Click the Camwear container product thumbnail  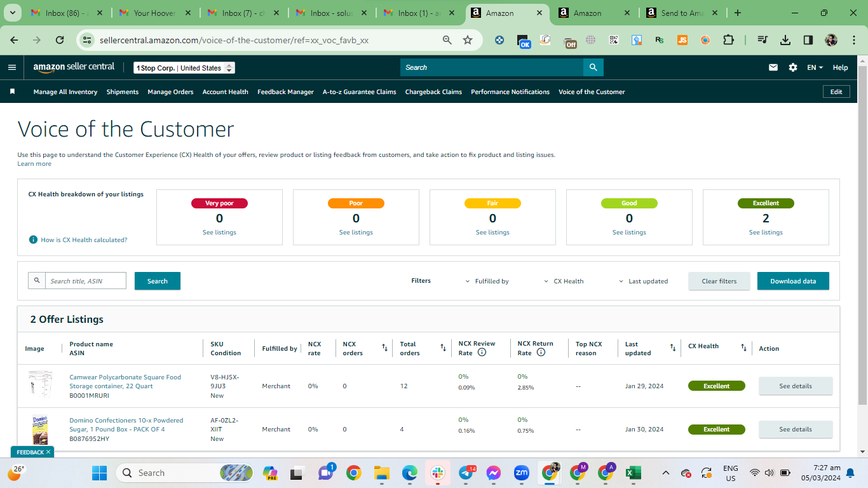click(x=40, y=386)
